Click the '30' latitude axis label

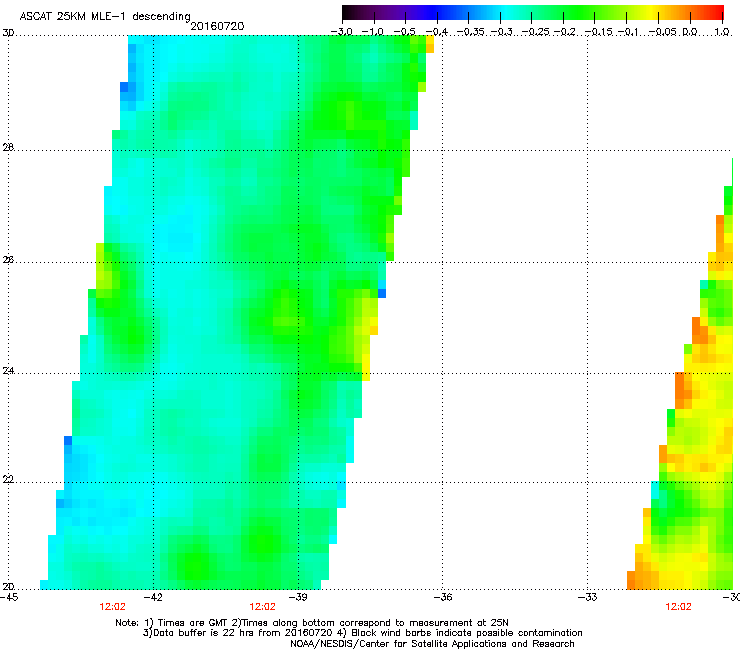8,33
